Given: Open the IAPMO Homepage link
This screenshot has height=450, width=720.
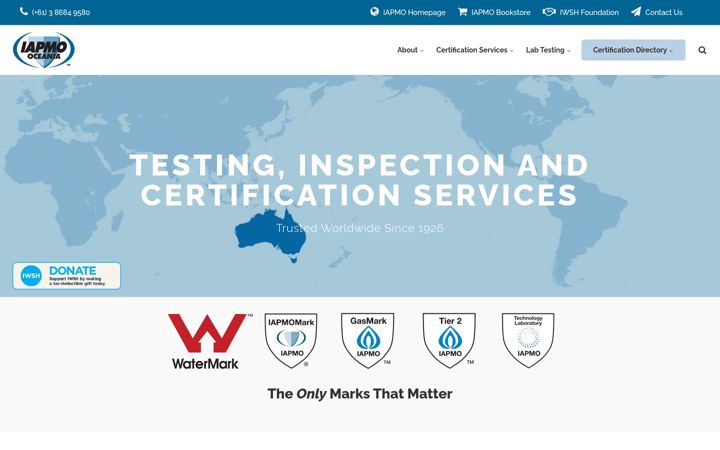Looking at the screenshot, I should 414,12.
